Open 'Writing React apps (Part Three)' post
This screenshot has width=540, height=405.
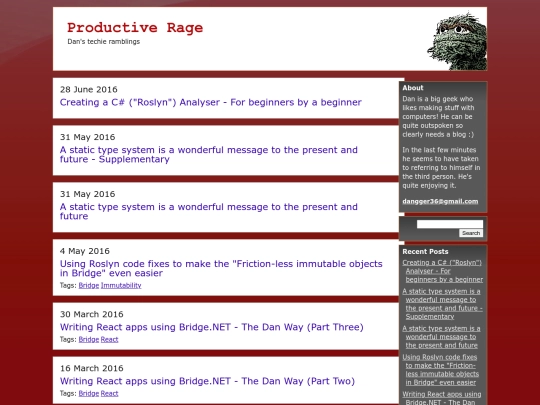point(212,327)
